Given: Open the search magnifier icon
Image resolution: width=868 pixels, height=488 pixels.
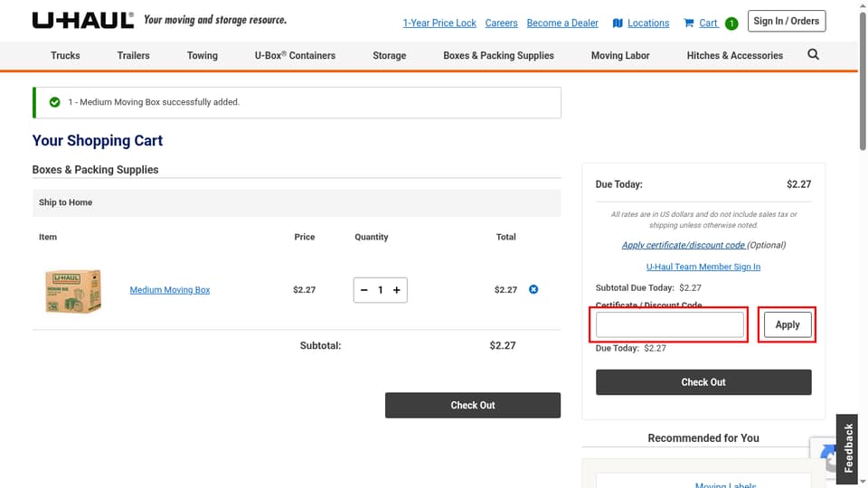Looking at the screenshot, I should 813,54.
